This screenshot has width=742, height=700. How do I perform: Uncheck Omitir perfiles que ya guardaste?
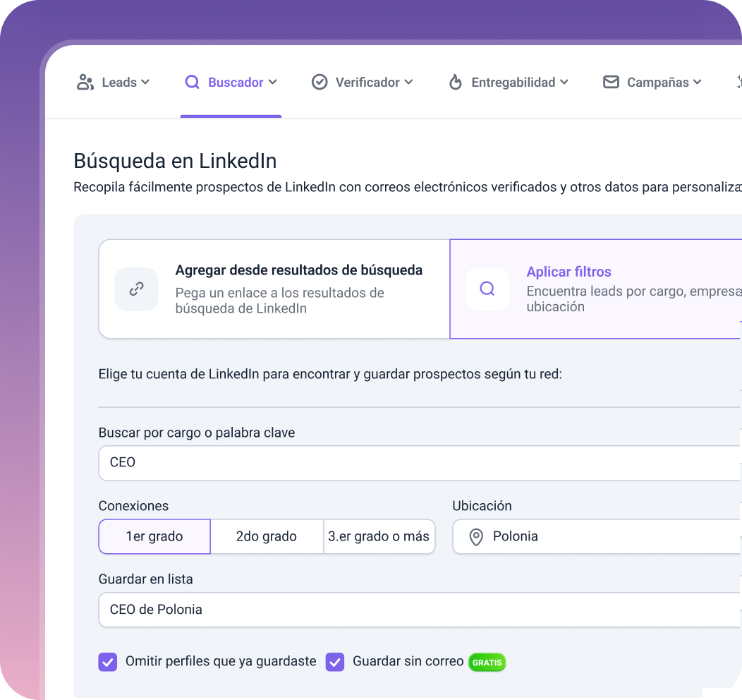[x=108, y=662]
